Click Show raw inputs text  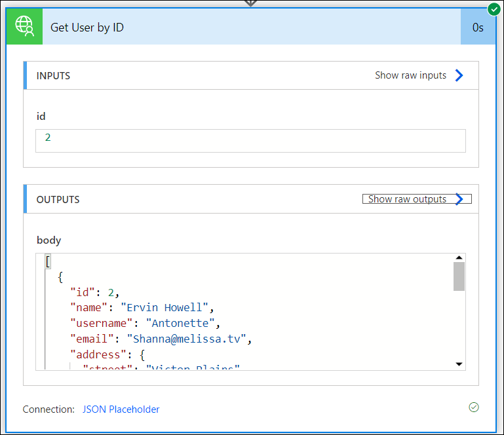(x=410, y=75)
